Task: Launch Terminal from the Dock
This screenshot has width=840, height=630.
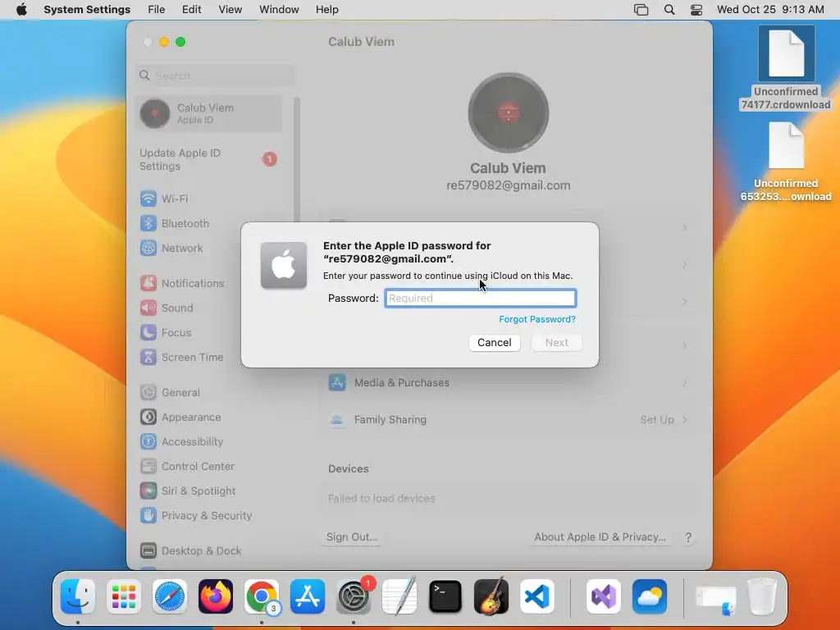Action: pos(445,596)
